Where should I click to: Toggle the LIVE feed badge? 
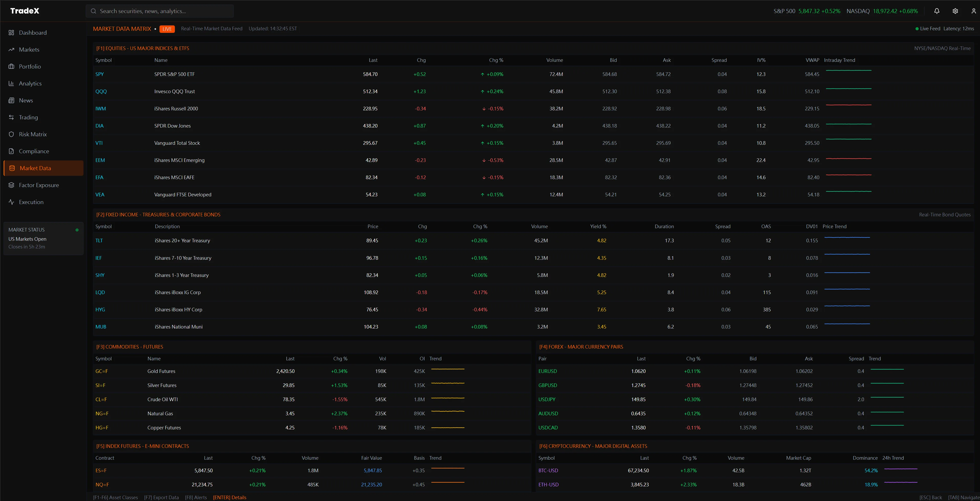tap(167, 28)
